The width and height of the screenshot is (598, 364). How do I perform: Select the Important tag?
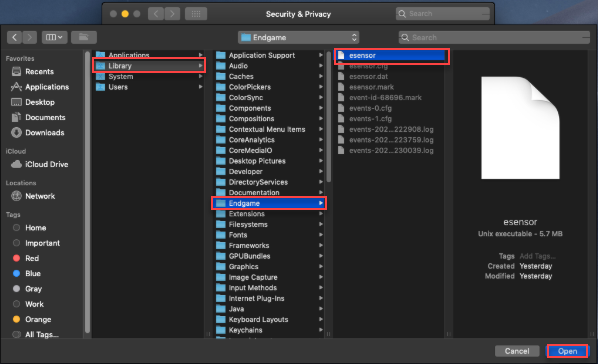click(37, 243)
